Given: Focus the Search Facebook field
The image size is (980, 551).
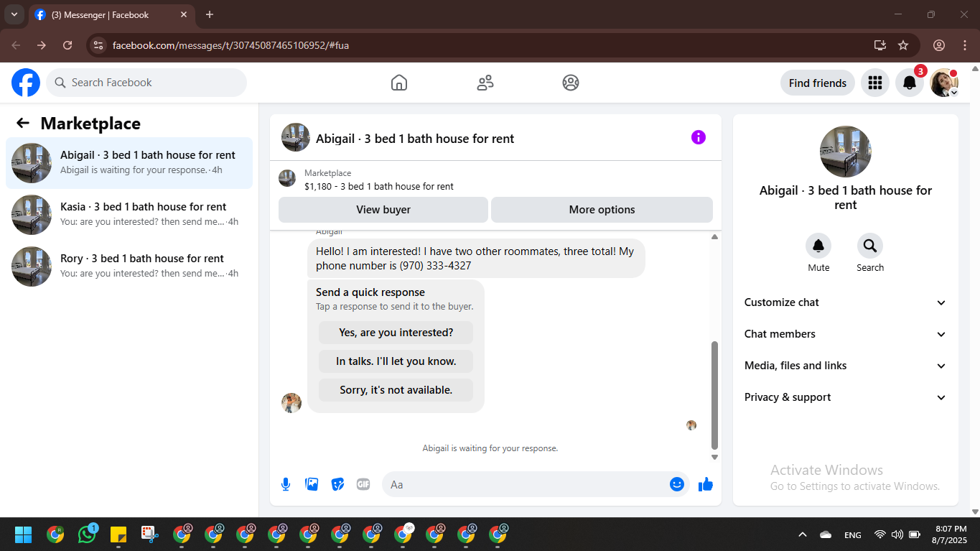Looking at the screenshot, I should [x=146, y=83].
